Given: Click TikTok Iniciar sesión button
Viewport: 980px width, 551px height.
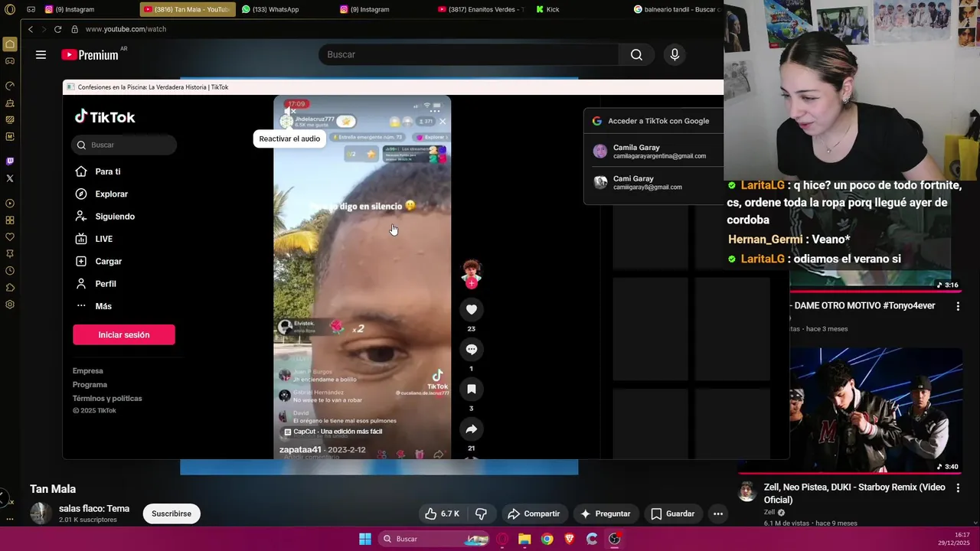Looking at the screenshot, I should (x=124, y=334).
